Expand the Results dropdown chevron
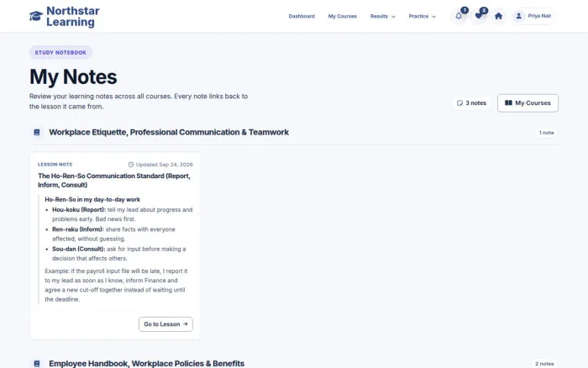This screenshot has height=368, width=588. (x=393, y=17)
